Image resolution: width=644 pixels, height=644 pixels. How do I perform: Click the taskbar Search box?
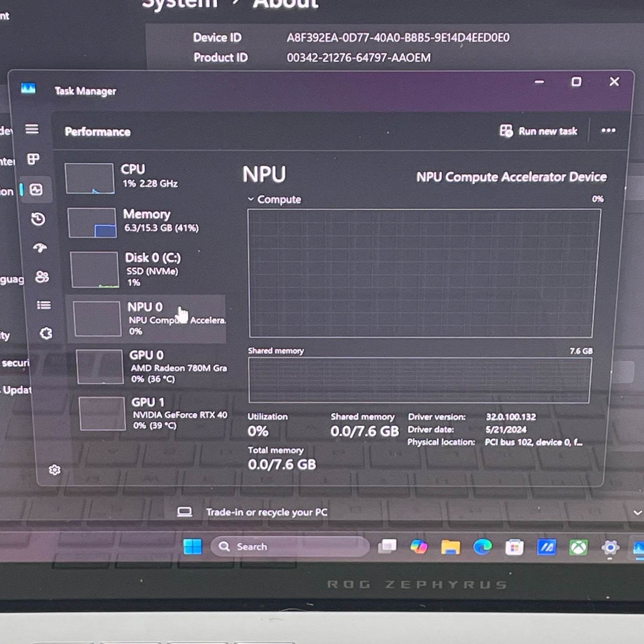pos(290,547)
